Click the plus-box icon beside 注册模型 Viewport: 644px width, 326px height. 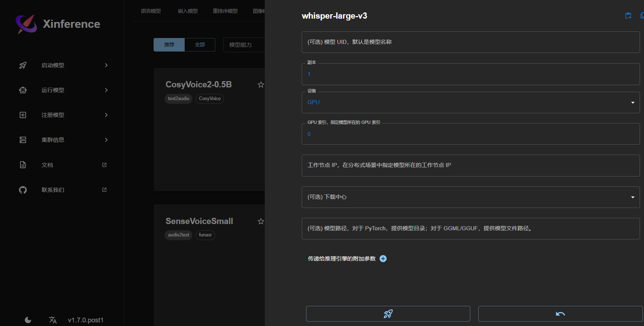23,115
